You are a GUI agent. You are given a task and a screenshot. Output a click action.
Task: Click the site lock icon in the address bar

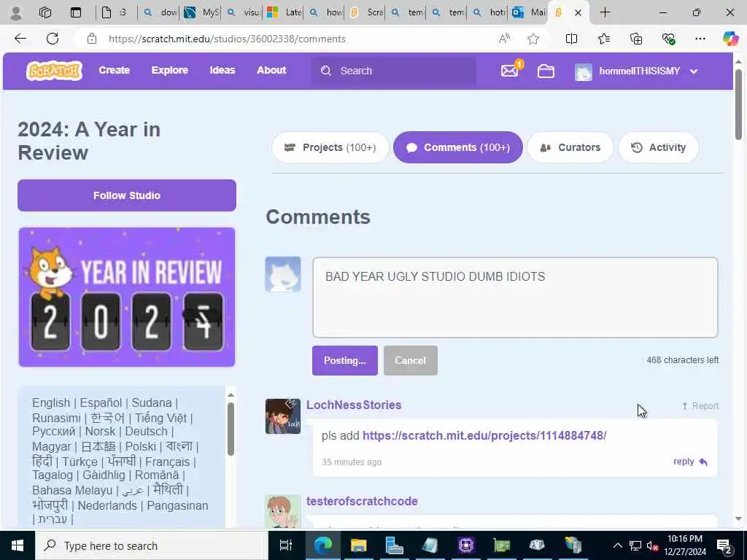[x=92, y=39]
